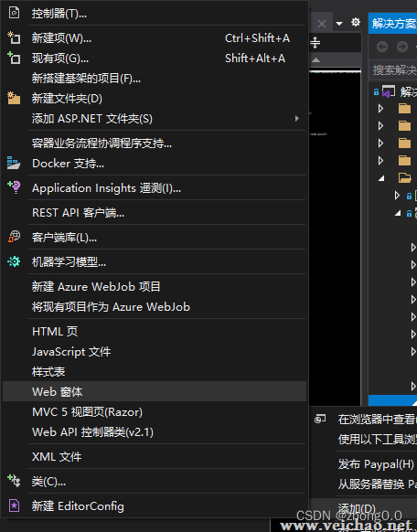Click the Solution Explorer back arrow icon
Image resolution: width=417 pixels, height=532 pixels.
point(382,47)
